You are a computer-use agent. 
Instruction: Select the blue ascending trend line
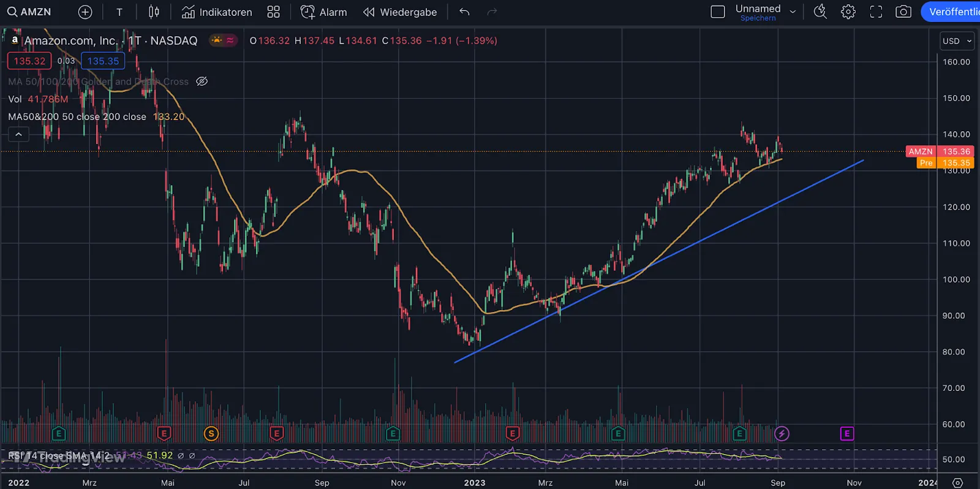pos(659,262)
